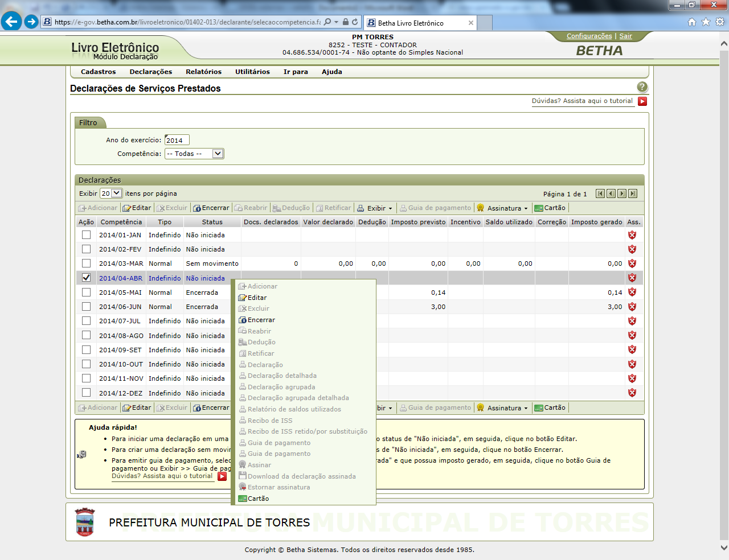Check the box for 2014/12-DEZ
The image size is (729, 560).
pyautogui.click(x=86, y=393)
